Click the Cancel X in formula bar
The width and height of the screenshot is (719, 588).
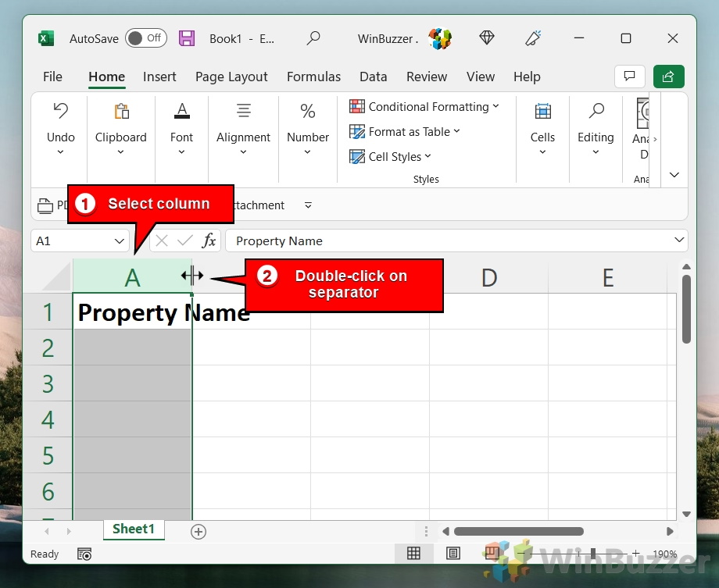(162, 241)
